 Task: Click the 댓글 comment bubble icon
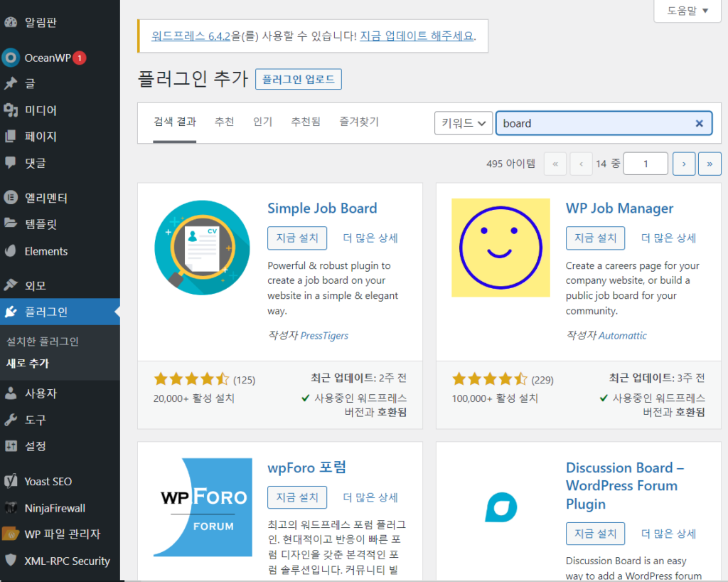11,162
